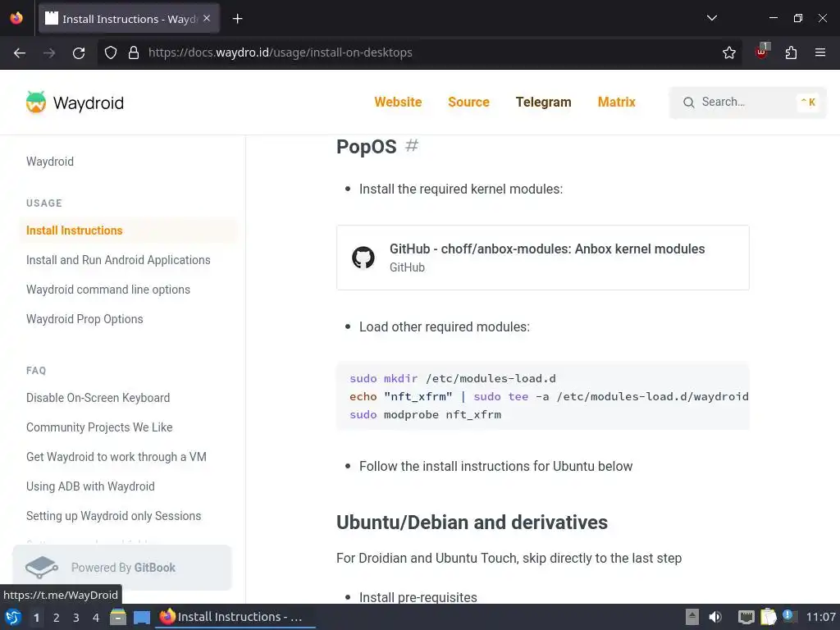840x630 pixels.
Task: Show site security lock information
Action: 134,52
